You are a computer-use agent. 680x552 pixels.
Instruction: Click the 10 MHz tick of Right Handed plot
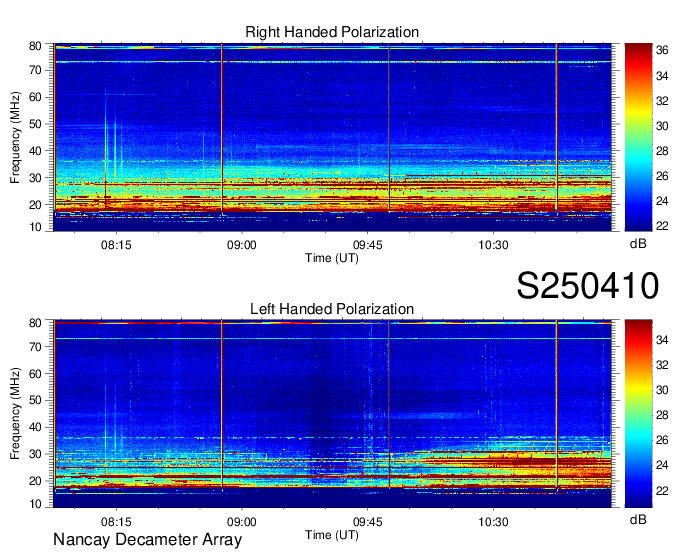(35, 227)
